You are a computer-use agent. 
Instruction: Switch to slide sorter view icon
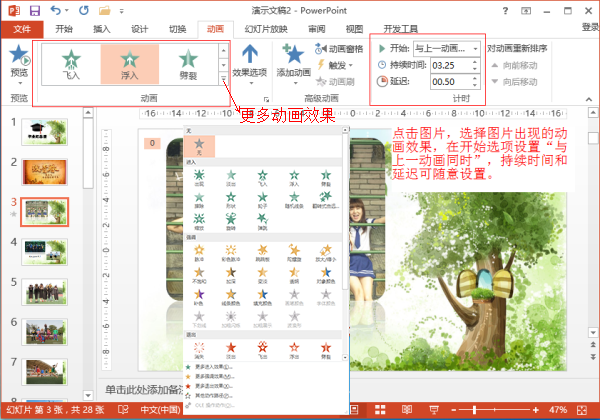coord(380,410)
